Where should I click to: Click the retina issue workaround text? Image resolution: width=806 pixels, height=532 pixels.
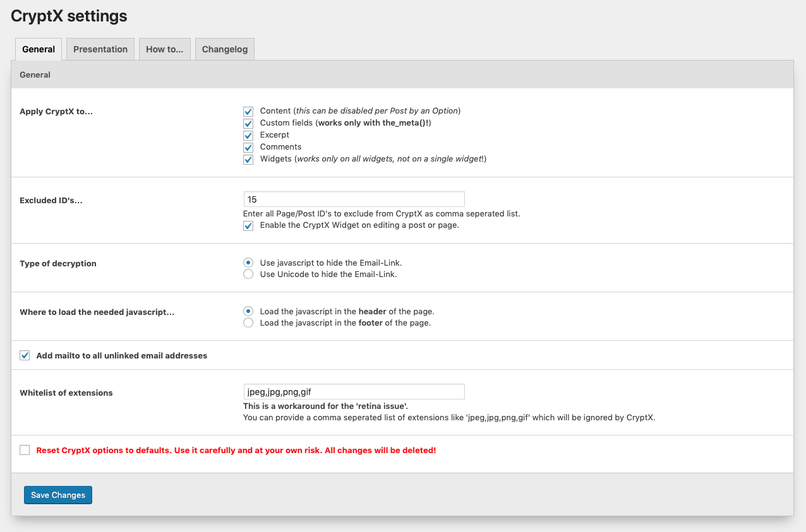[325, 406]
